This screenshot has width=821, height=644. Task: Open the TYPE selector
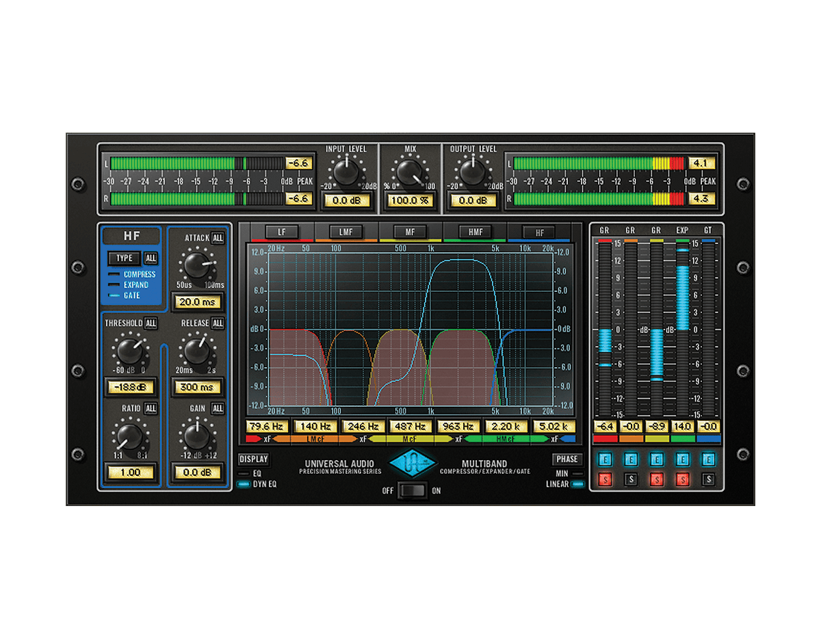click(x=124, y=258)
